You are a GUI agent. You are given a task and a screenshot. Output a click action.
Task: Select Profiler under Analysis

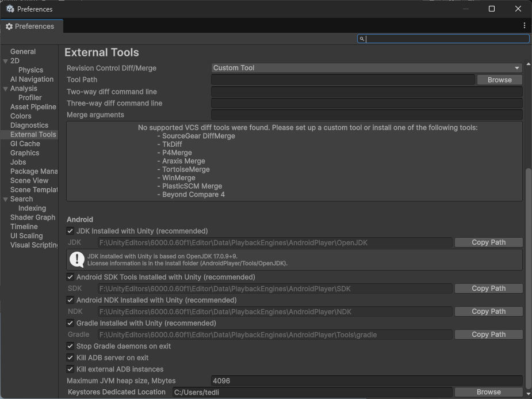coord(29,97)
